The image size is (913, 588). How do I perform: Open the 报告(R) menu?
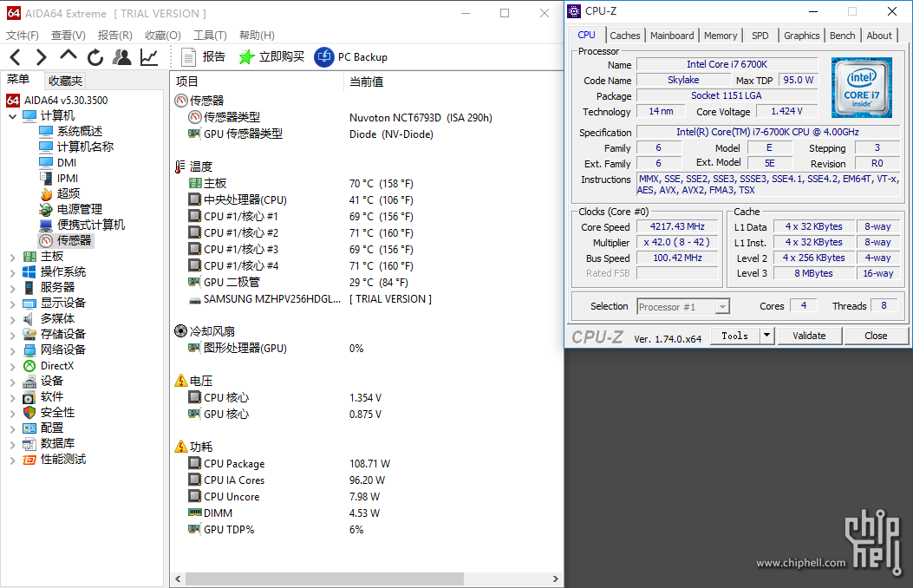(114, 36)
